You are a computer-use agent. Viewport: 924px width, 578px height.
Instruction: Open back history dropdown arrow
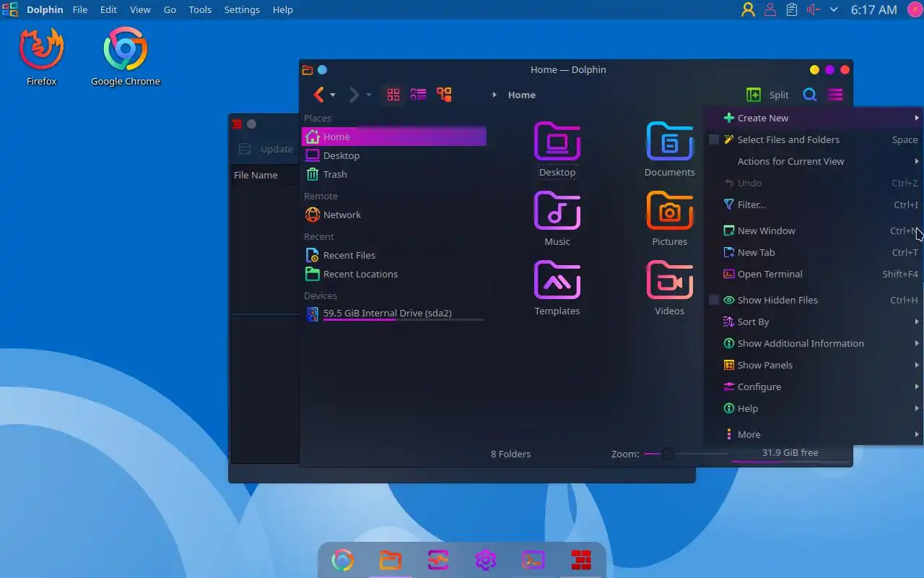pos(333,95)
